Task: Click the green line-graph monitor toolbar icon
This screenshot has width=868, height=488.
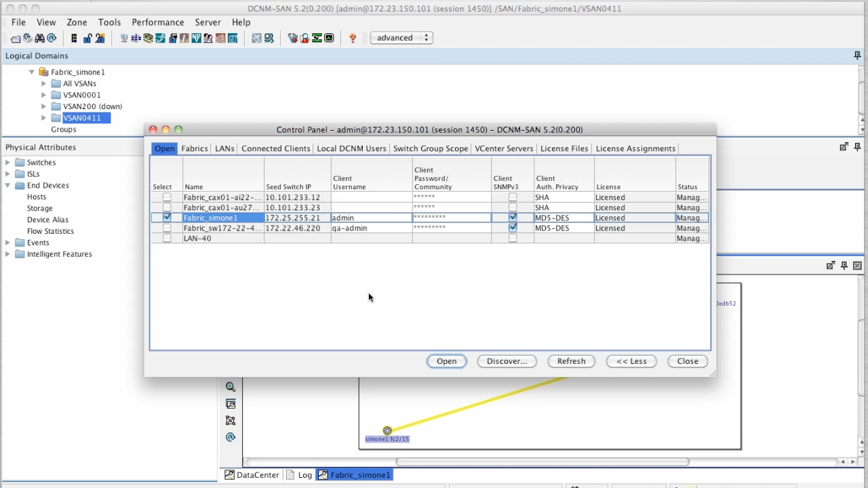Action: click(317, 38)
